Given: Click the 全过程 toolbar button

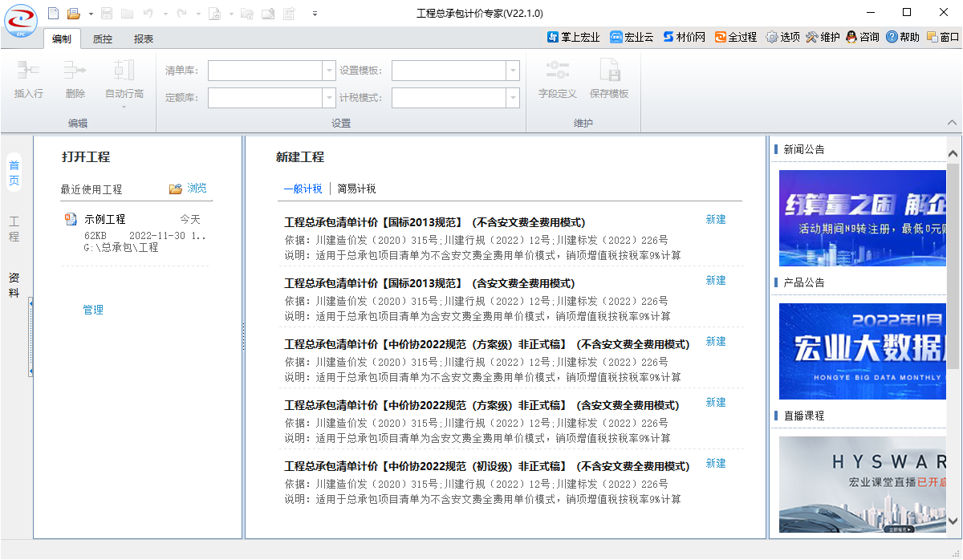Looking at the screenshot, I should (736, 37).
